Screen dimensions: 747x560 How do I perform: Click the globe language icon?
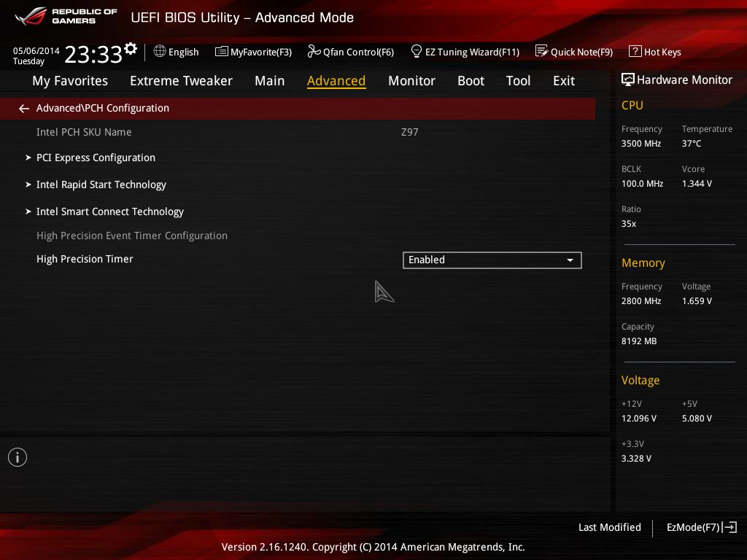click(160, 51)
